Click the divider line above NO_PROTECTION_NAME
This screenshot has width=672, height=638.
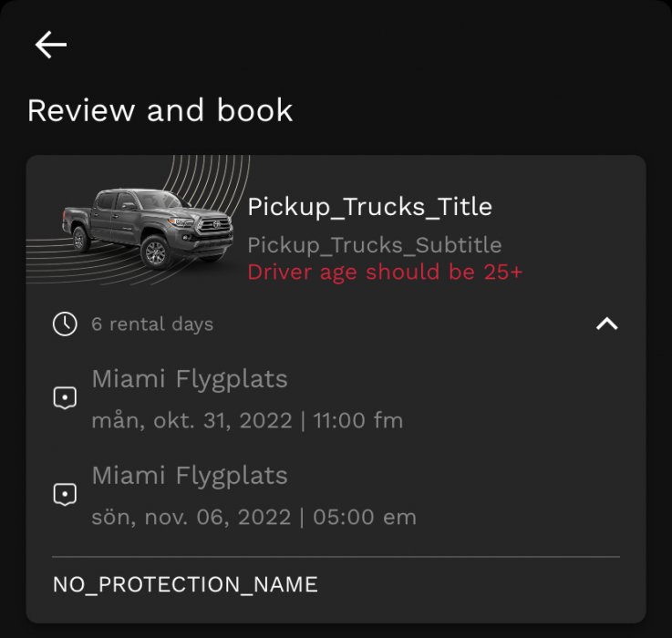tap(336, 556)
